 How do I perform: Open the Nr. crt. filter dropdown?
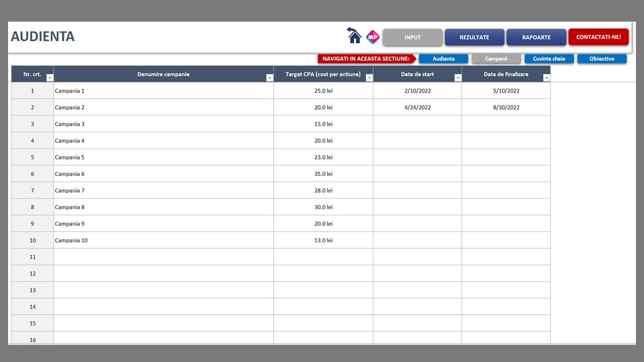pos(50,78)
